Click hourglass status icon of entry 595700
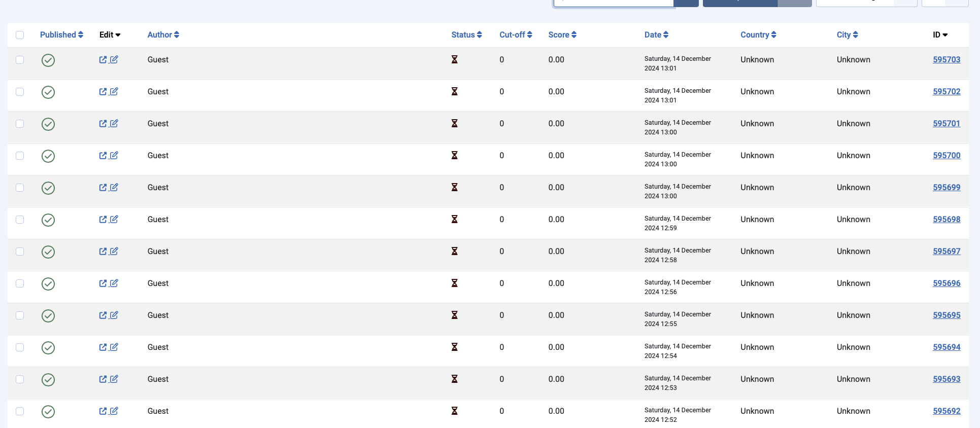The height and width of the screenshot is (428, 980). point(455,156)
